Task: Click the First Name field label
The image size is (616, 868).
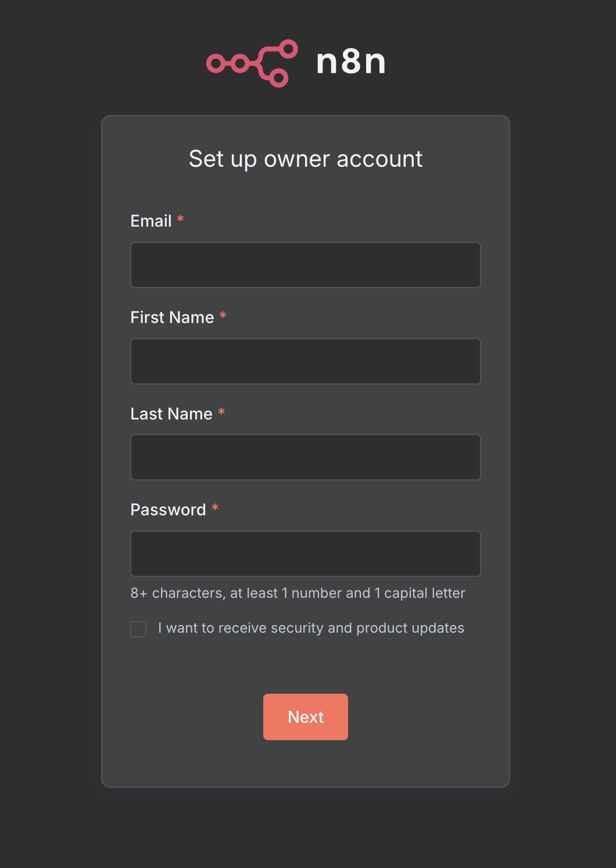Action: [173, 317]
